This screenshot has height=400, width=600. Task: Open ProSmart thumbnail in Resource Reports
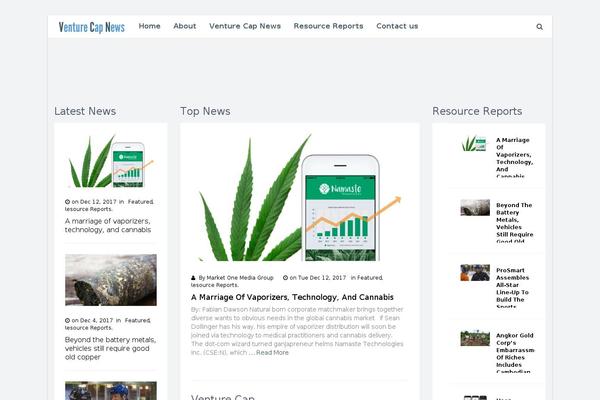[x=475, y=273]
